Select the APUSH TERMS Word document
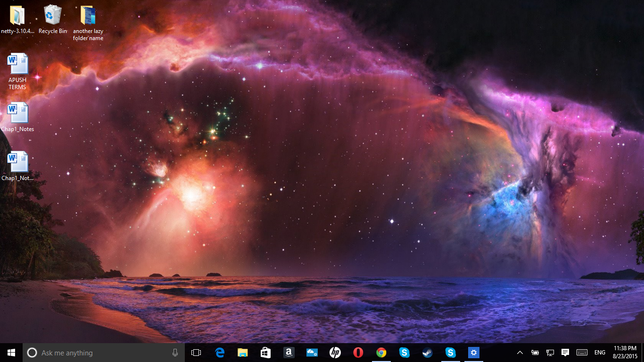 click(17, 72)
